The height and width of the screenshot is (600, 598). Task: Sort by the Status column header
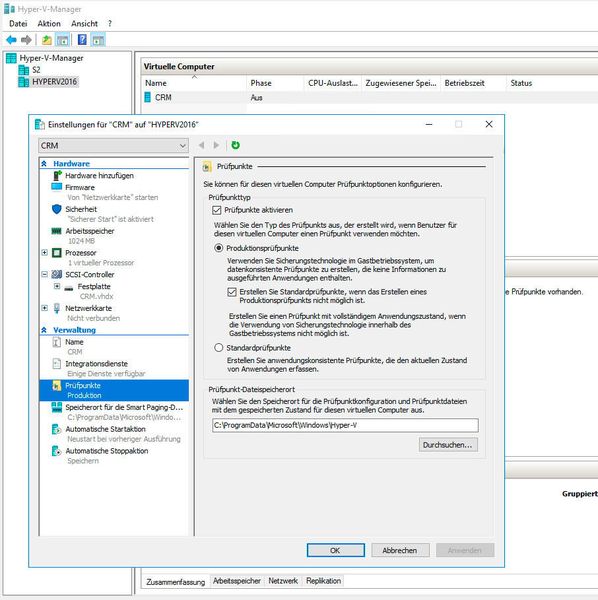[552, 83]
